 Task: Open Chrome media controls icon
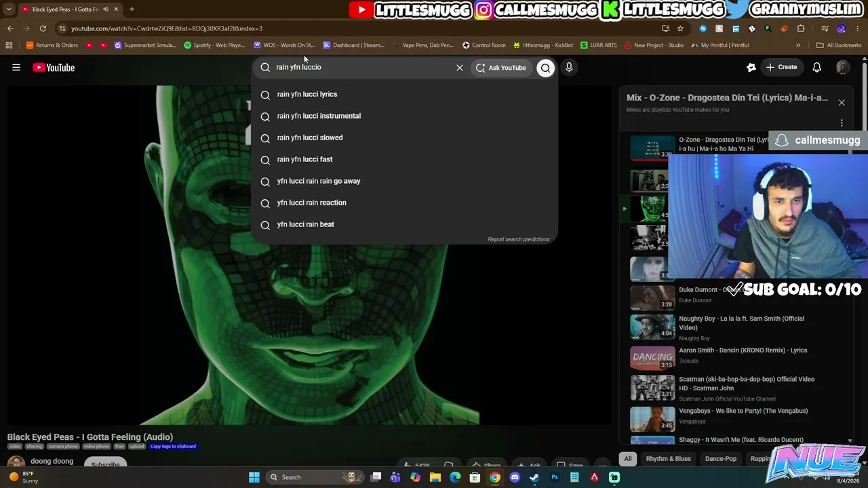(825, 28)
